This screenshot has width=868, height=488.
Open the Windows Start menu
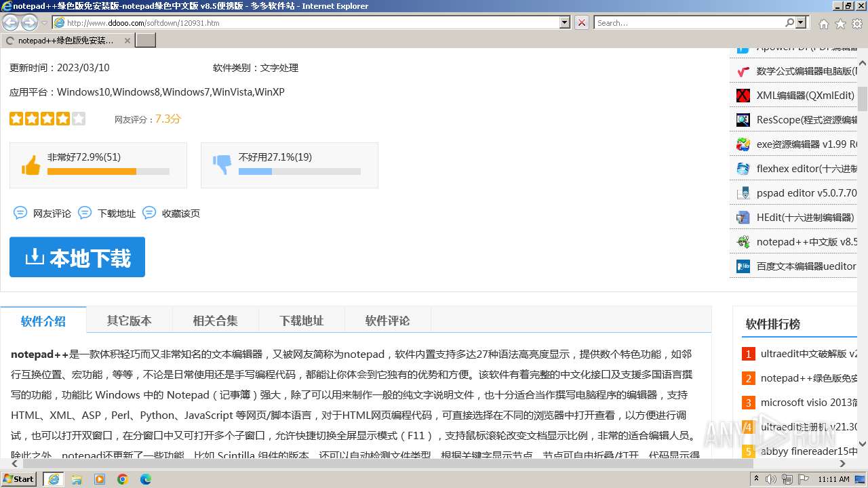click(x=19, y=479)
